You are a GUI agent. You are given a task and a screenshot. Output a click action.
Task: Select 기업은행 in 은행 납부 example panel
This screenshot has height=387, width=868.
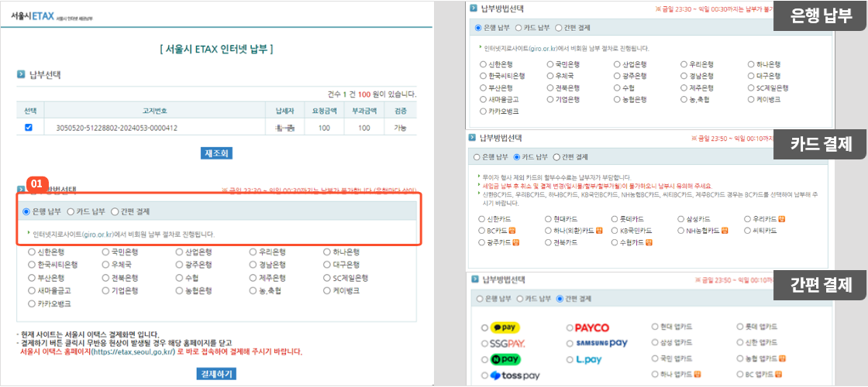[x=550, y=100]
